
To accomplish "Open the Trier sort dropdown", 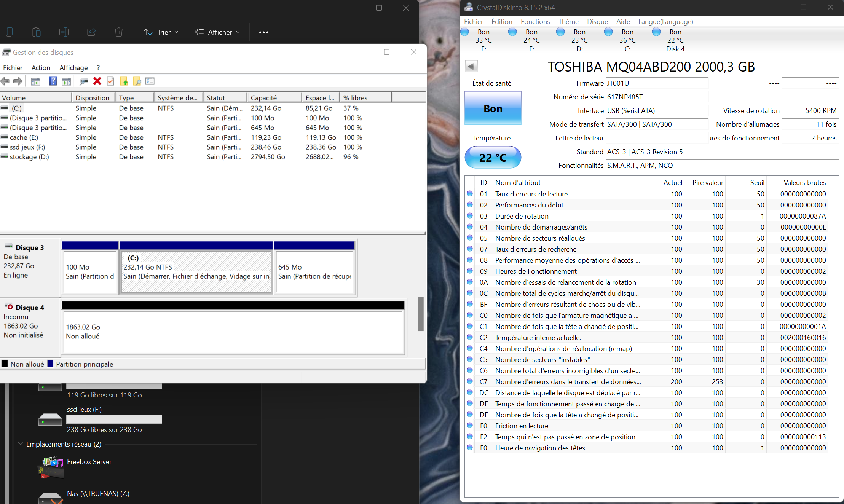I will [x=161, y=32].
